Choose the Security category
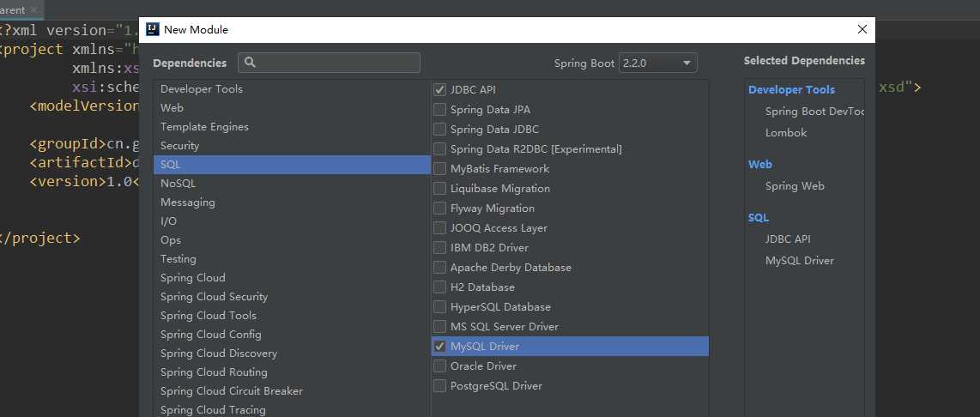The width and height of the screenshot is (980, 417). [x=292, y=145]
